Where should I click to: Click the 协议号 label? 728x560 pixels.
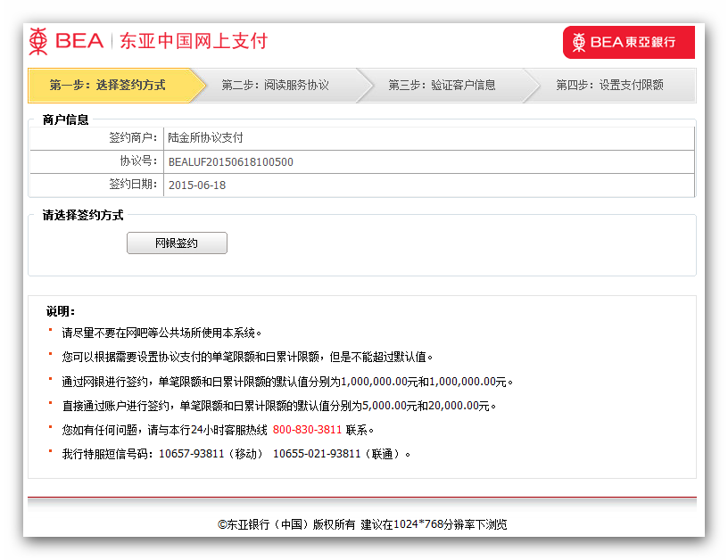tap(139, 161)
